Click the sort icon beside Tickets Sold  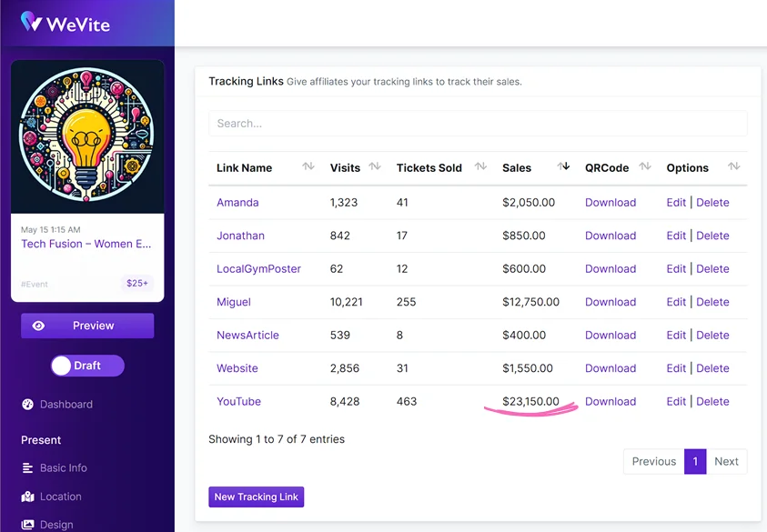pos(480,167)
